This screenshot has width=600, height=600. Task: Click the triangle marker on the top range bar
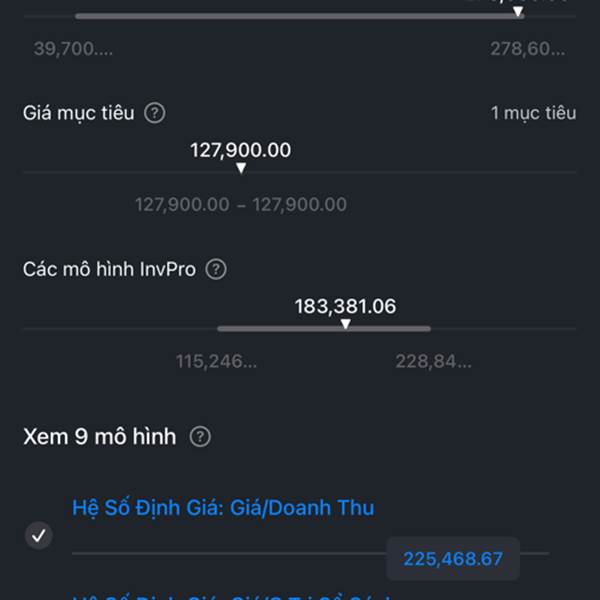tap(518, 12)
